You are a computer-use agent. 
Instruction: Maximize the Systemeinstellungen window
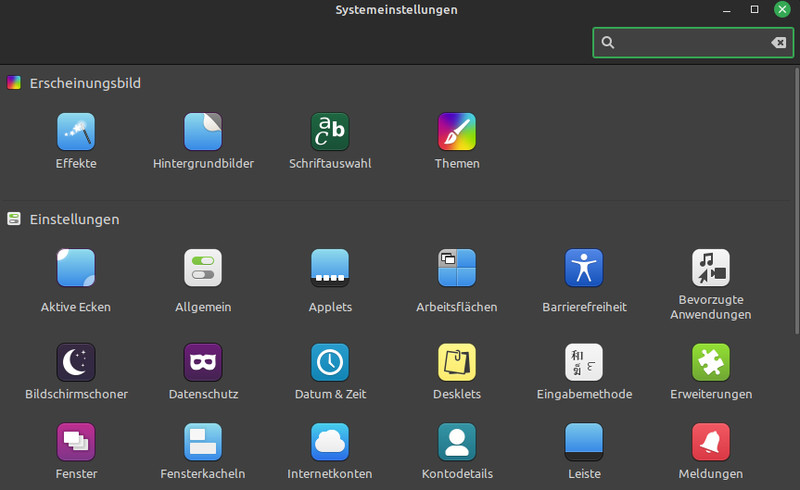(x=754, y=9)
